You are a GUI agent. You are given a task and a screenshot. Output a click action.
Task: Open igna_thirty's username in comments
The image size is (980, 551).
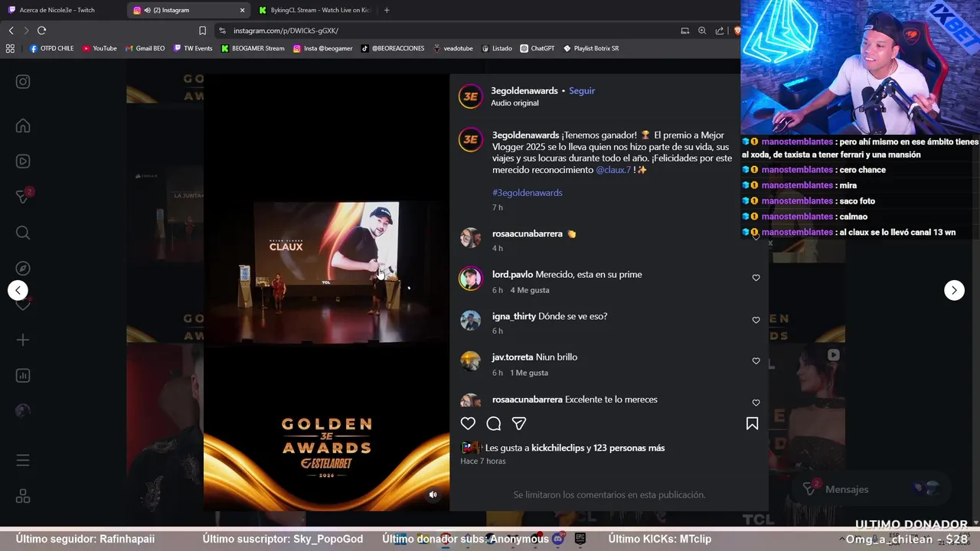(x=514, y=316)
